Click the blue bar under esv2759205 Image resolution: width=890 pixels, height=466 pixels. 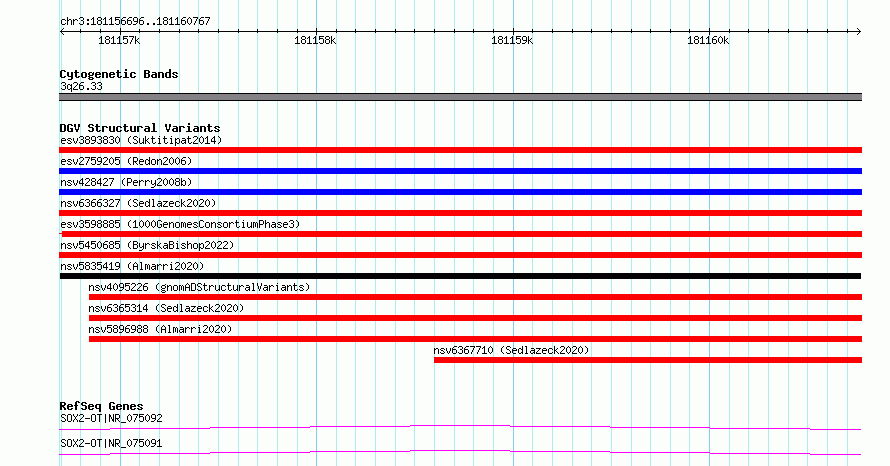click(460, 171)
